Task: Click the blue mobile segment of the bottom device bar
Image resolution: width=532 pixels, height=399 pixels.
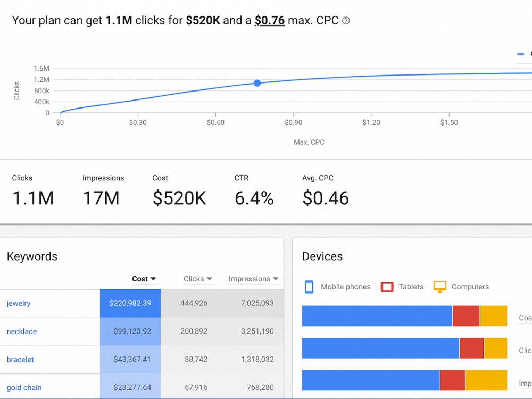Action: [371, 380]
